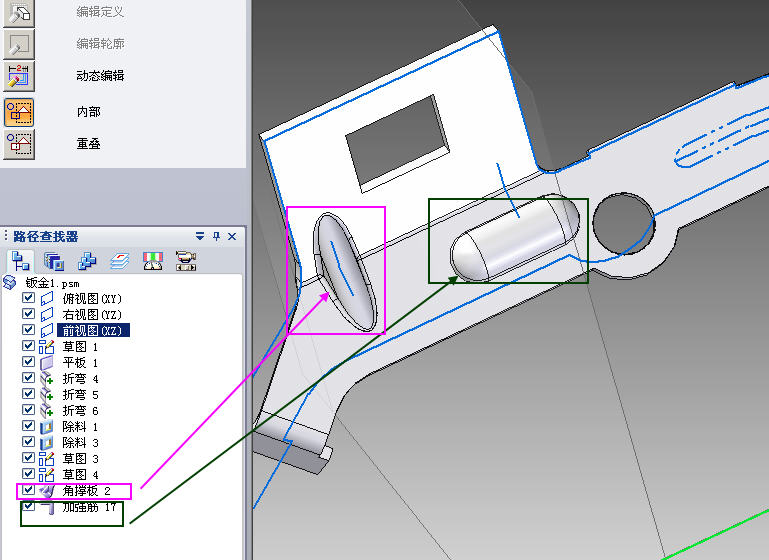This screenshot has height=560, width=769.
Task: Click the 右视图(YZ) reference plane icon
Action: click(x=47, y=314)
